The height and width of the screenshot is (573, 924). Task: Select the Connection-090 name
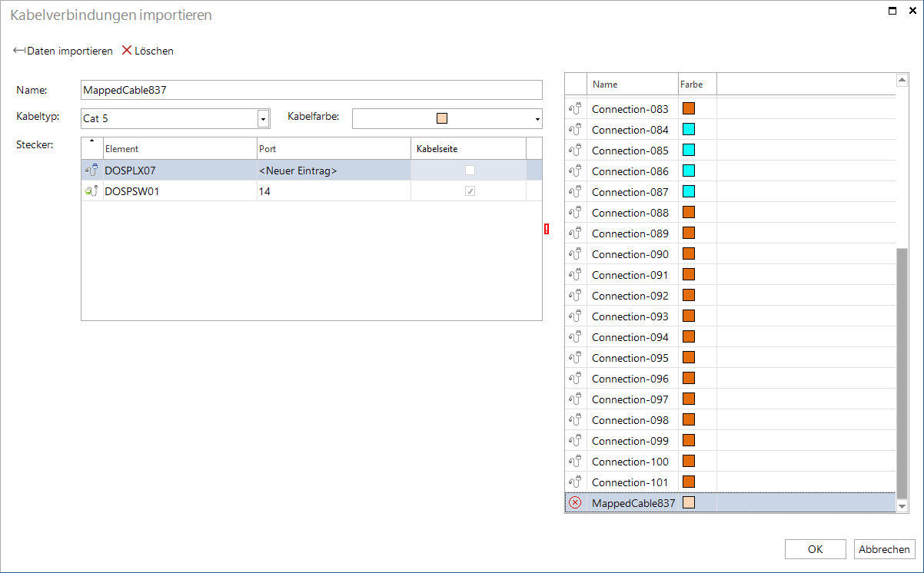tap(630, 254)
